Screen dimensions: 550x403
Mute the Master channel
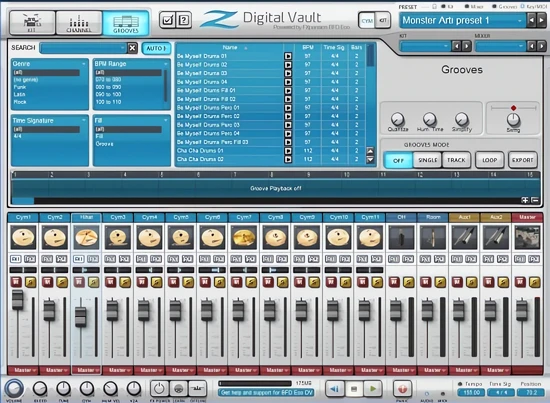520,282
